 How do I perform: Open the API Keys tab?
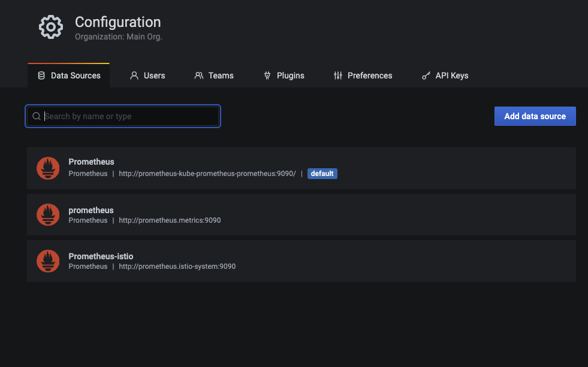click(x=445, y=75)
